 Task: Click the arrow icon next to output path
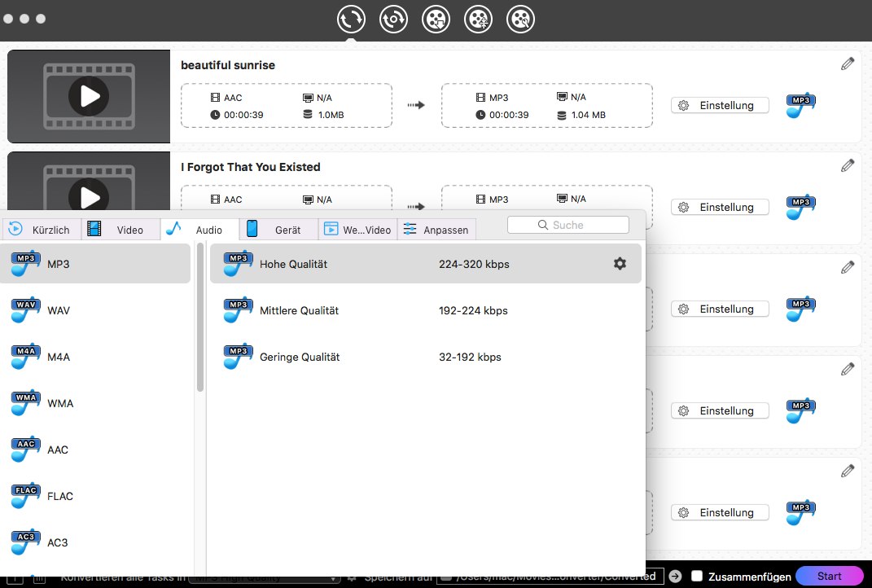pyautogui.click(x=675, y=577)
